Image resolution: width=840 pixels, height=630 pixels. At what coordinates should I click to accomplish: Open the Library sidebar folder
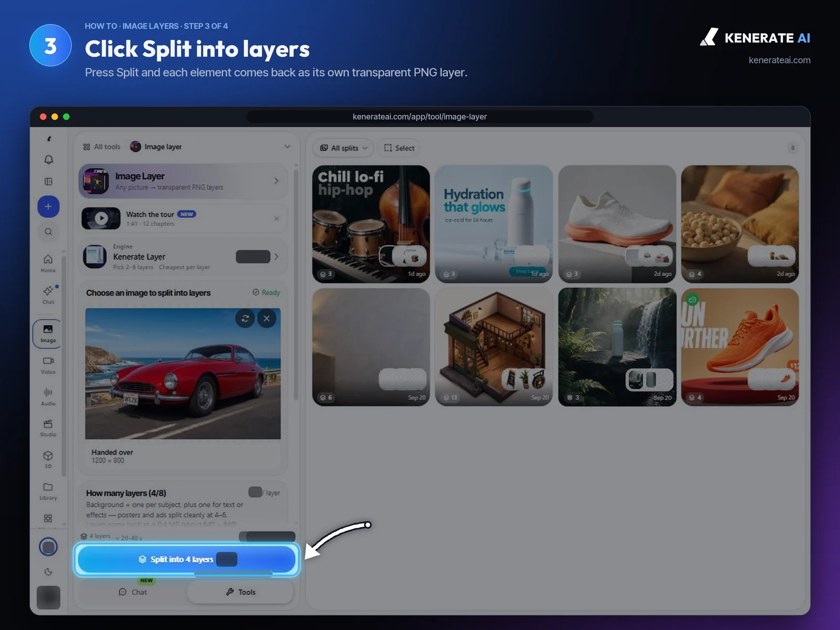(48, 491)
